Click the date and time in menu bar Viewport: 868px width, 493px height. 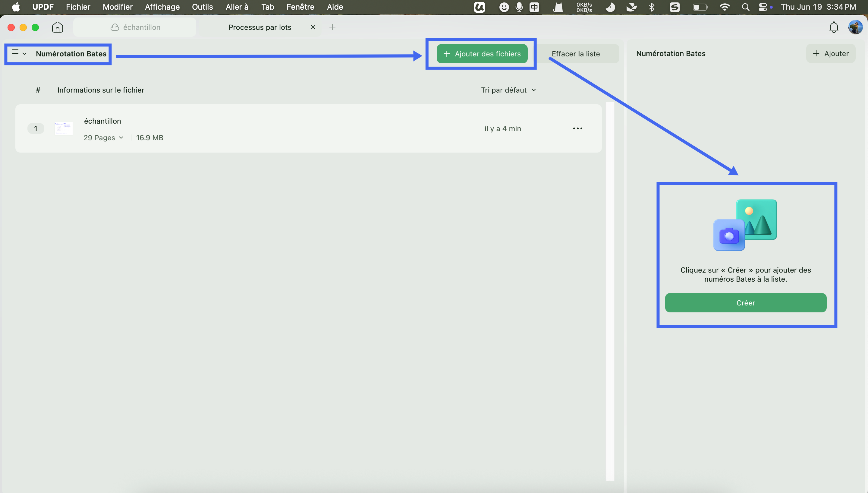point(818,7)
